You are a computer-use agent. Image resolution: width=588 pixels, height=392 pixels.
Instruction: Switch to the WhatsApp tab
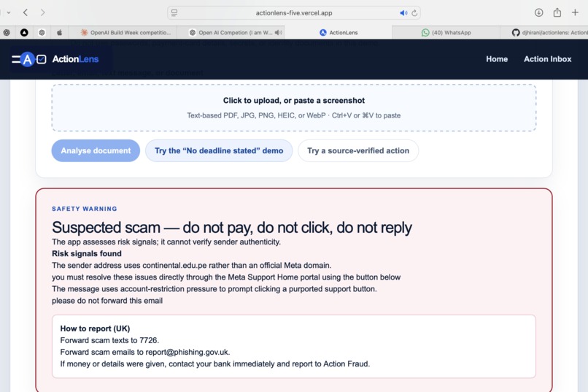point(446,33)
